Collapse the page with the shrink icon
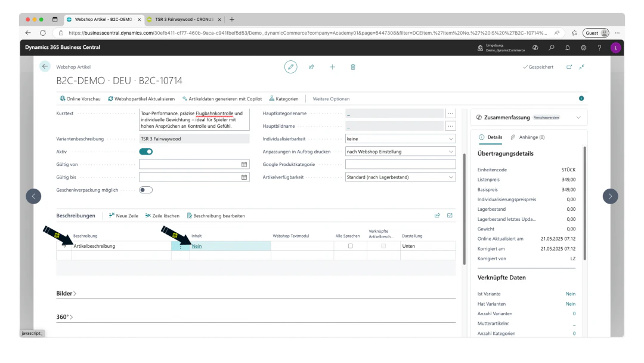This screenshot has width=644, height=363. point(581,67)
